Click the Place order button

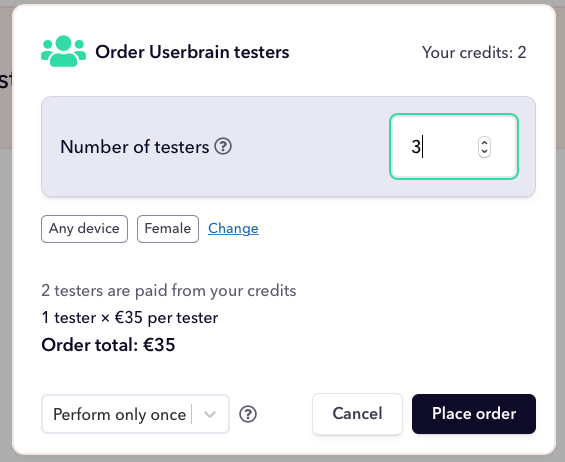(x=474, y=414)
